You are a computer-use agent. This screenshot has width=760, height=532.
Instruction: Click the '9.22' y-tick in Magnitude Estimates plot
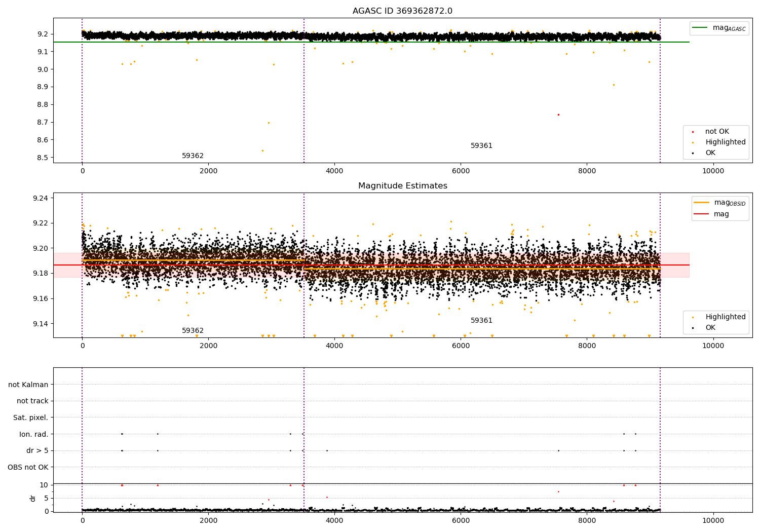[x=42, y=223]
